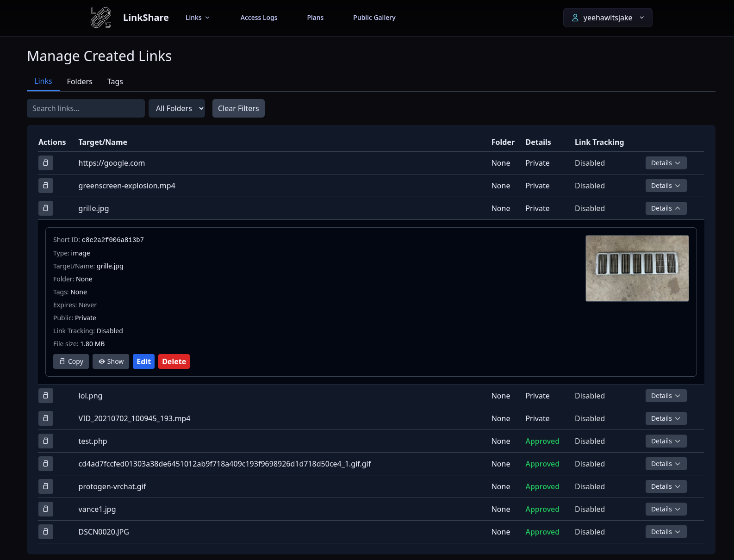
Task: Copy icon for protogen-vrchat.gif row
Action: coord(46,486)
